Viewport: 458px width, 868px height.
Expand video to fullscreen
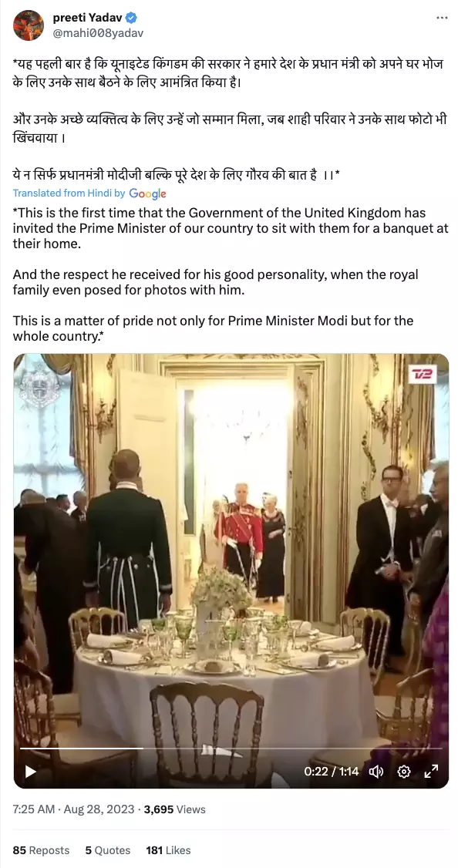432,771
